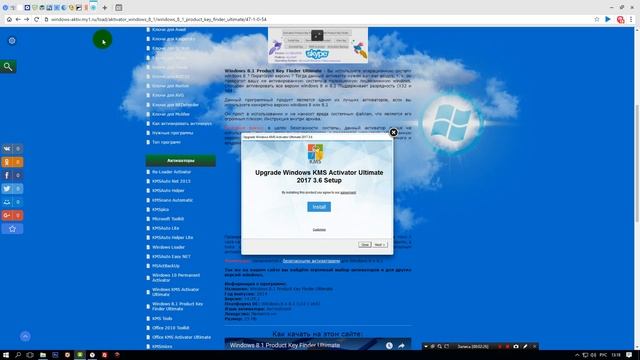Open the Re-Loader Activator link
The width and height of the screenshot is (640, 360).
171,172
